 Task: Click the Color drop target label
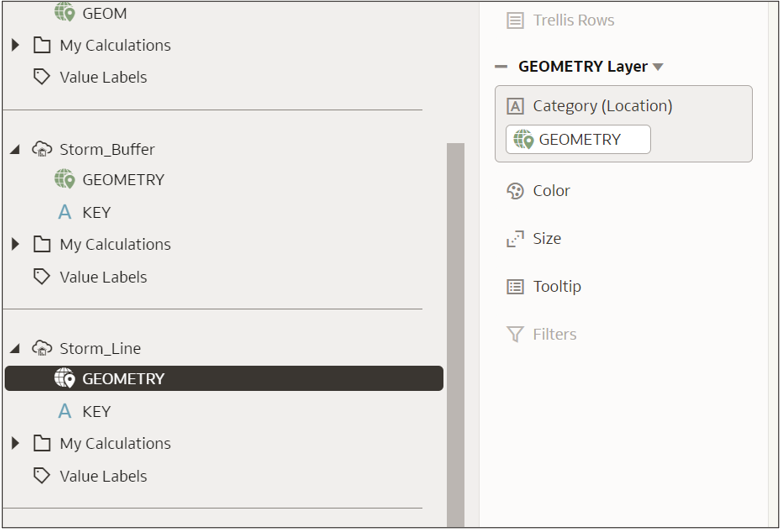pyautogui.click(x=551, y=191)
